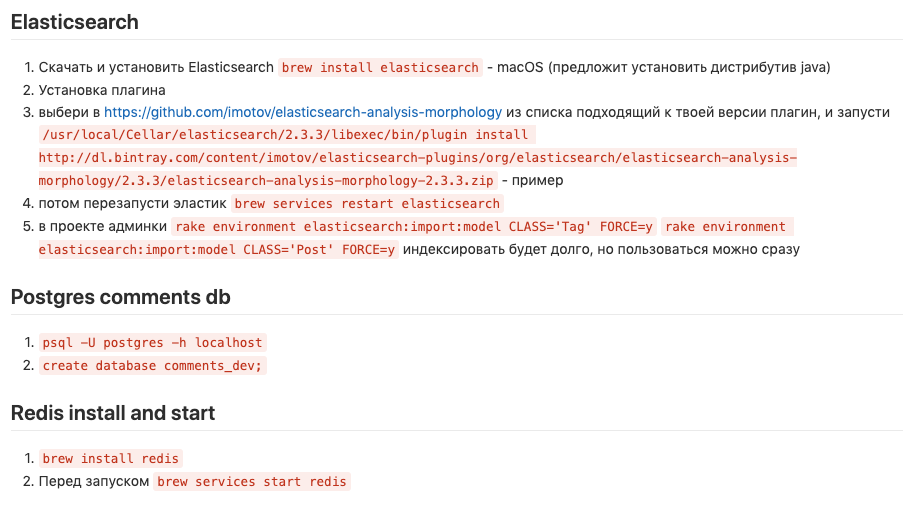Click the 'Перед запуском' text
Screen dimensions: 914x505
[x=94, y=481]
